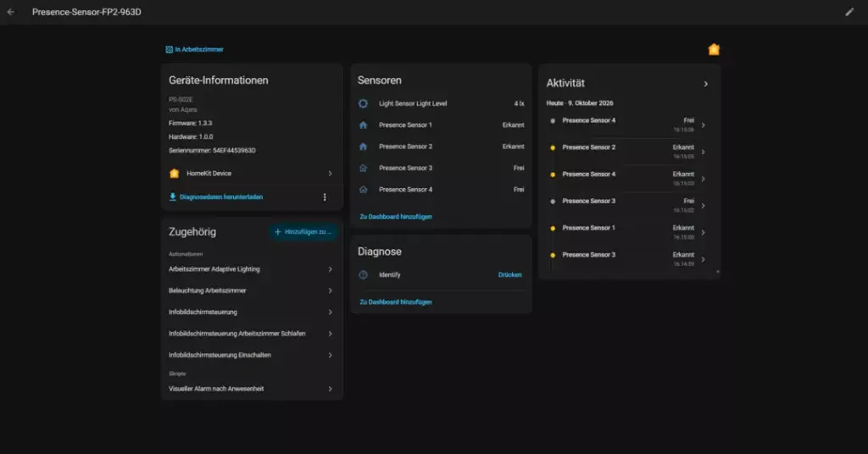868x454 pixels.
Task: Open Presence Sensor 1 row in Sensoren
Action: 441,125
